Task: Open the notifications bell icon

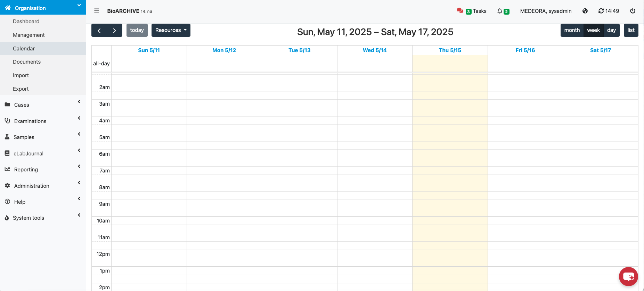Action: (500, 11)
